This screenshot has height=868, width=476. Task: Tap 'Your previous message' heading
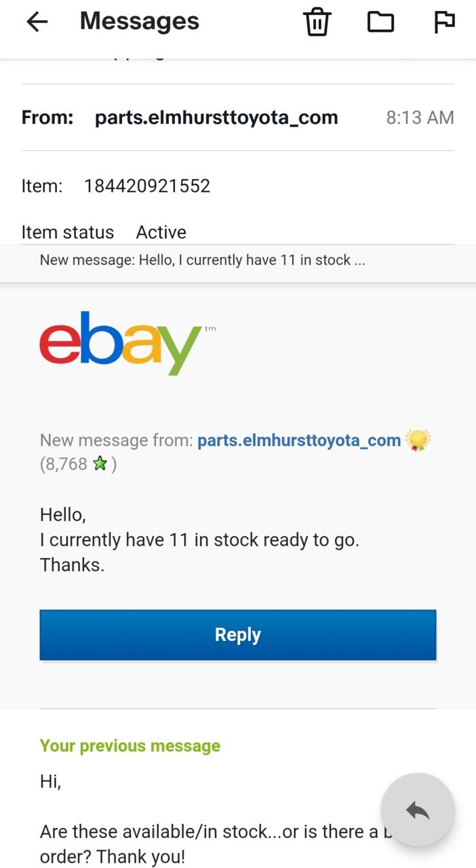pos(130,746)
